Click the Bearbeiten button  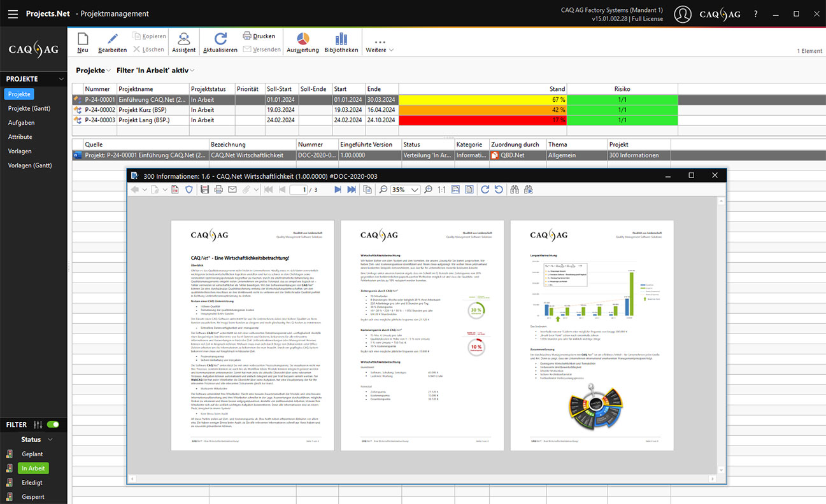113,42
